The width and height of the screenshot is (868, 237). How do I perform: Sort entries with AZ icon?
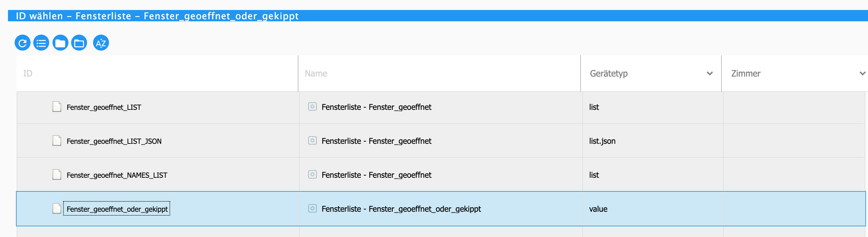[101, 43]
